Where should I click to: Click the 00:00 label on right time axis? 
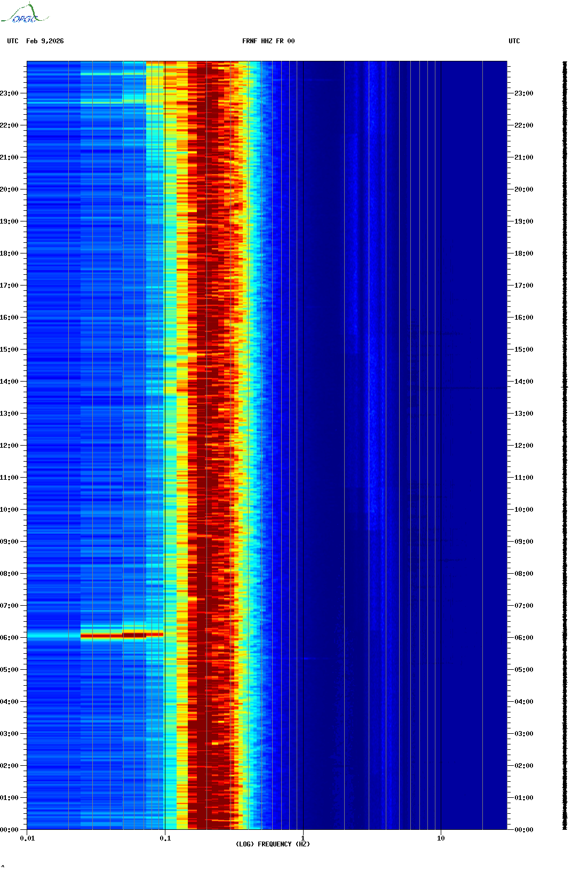pyautogui.click(x=523, y=830)
